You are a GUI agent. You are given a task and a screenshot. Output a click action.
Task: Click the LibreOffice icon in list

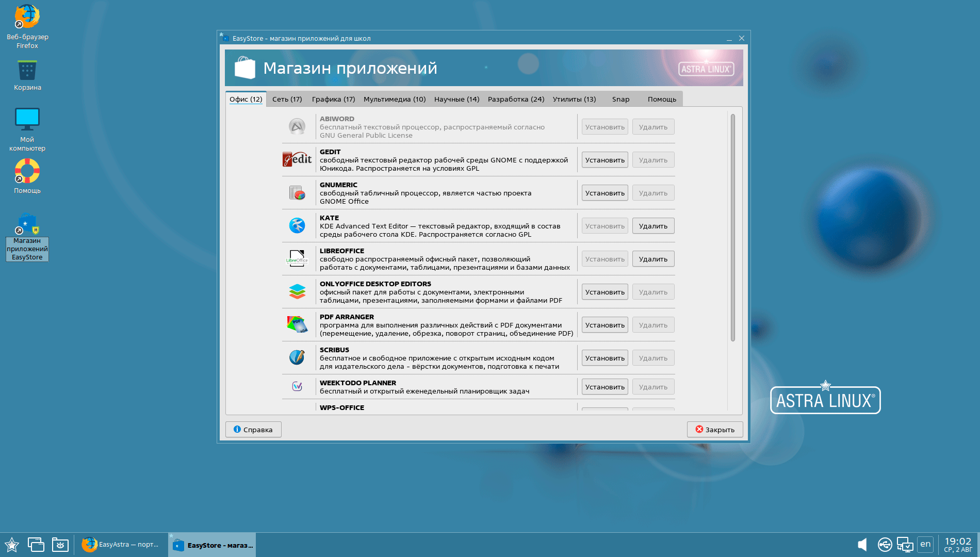click(x=297, y=258)
